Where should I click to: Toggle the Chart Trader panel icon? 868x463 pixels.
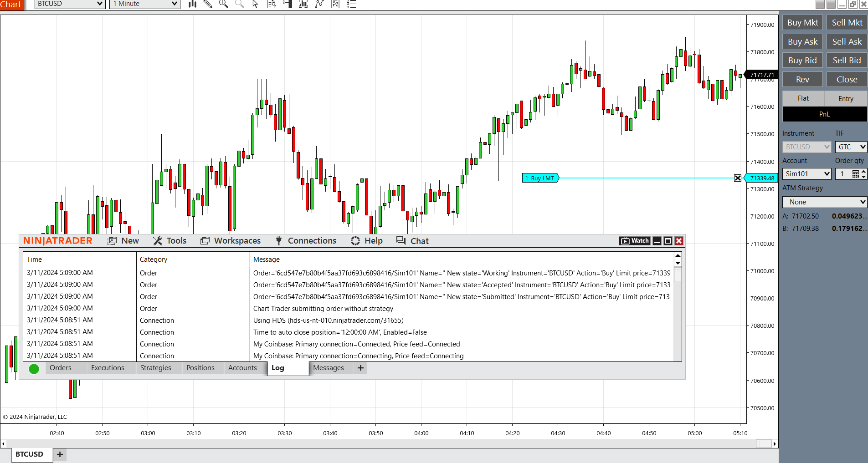(x=287, y=4)
